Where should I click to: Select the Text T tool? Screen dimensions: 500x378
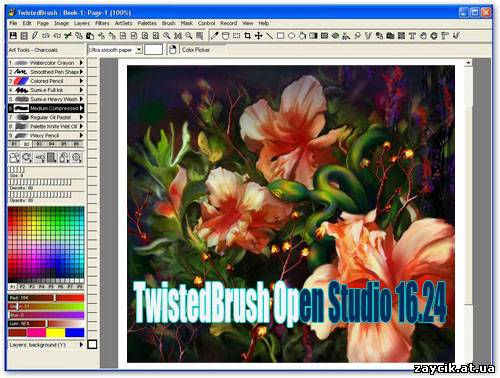click(x=412, y=35)
